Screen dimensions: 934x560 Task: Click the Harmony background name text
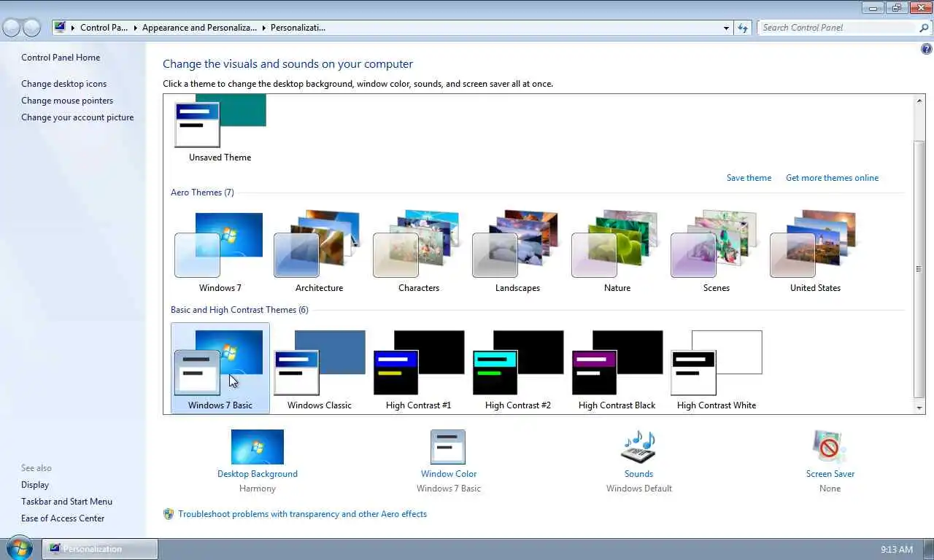tap(257, 489)
